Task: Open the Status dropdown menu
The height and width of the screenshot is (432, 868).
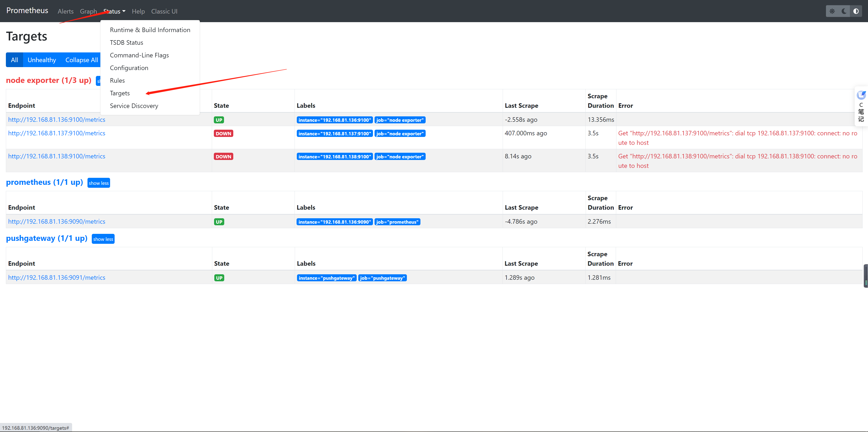Action: tap(115, 12)
